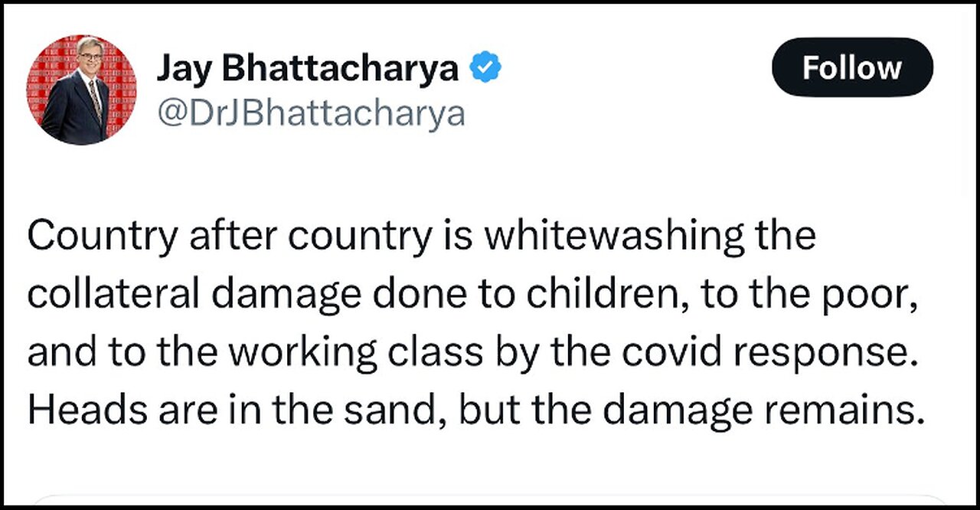Open Jay Bhattacharya's profile picture

click(81, 90)
